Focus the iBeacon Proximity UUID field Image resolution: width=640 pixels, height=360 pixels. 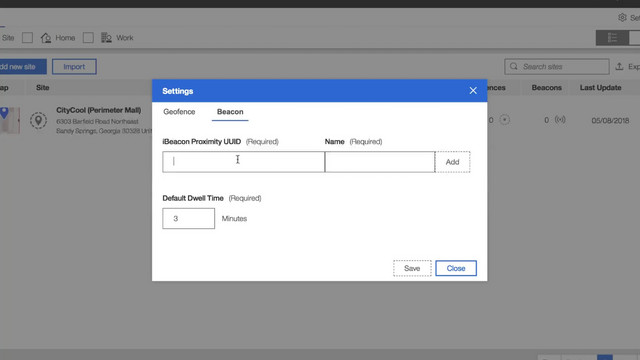[x=243, y=162]
